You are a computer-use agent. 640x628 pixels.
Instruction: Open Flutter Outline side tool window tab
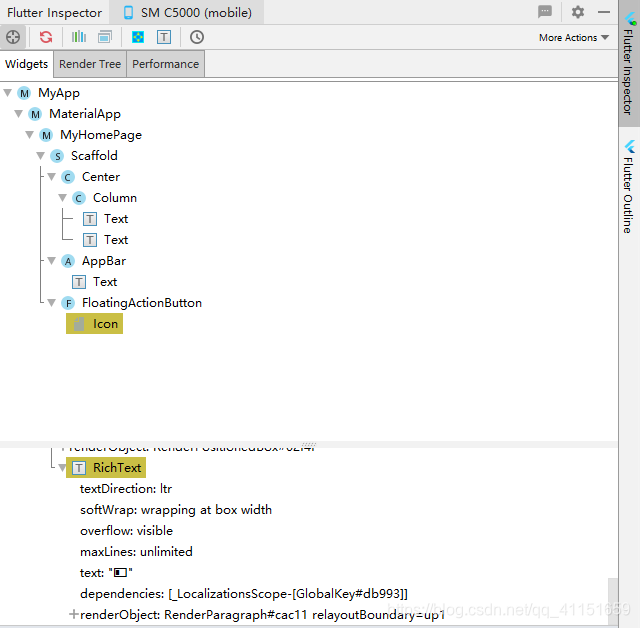(629, 186)
